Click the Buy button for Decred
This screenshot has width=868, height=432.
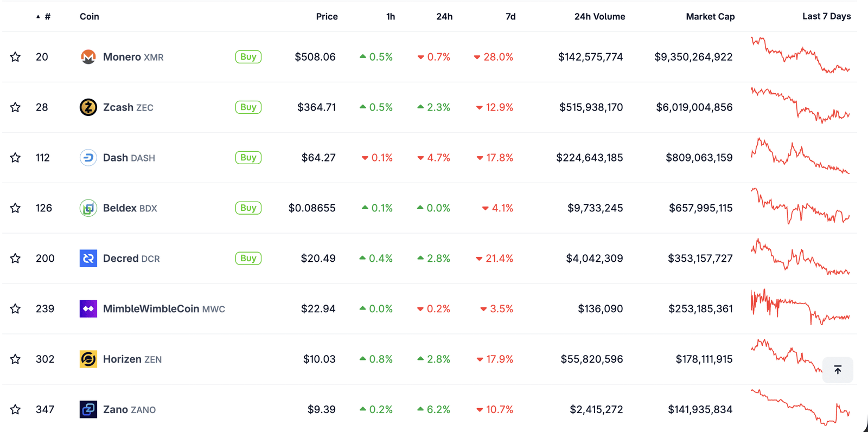pos(248,258)
